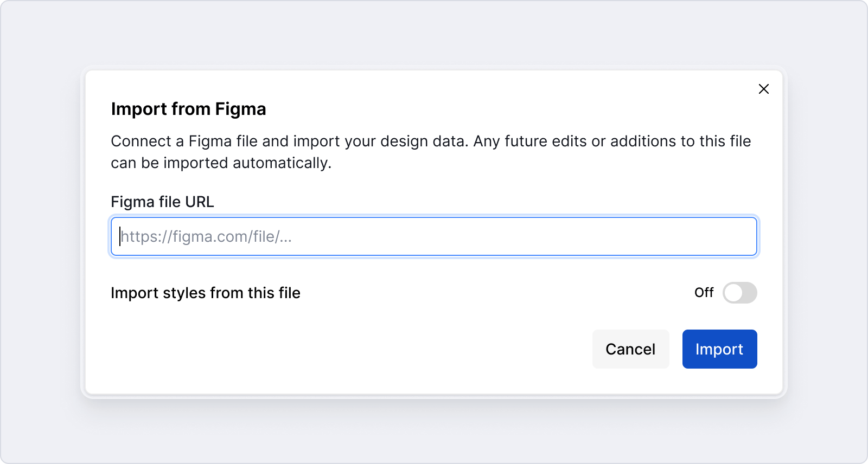
Task: Click the "Figma file URL" field label
Action: [162, 202]
